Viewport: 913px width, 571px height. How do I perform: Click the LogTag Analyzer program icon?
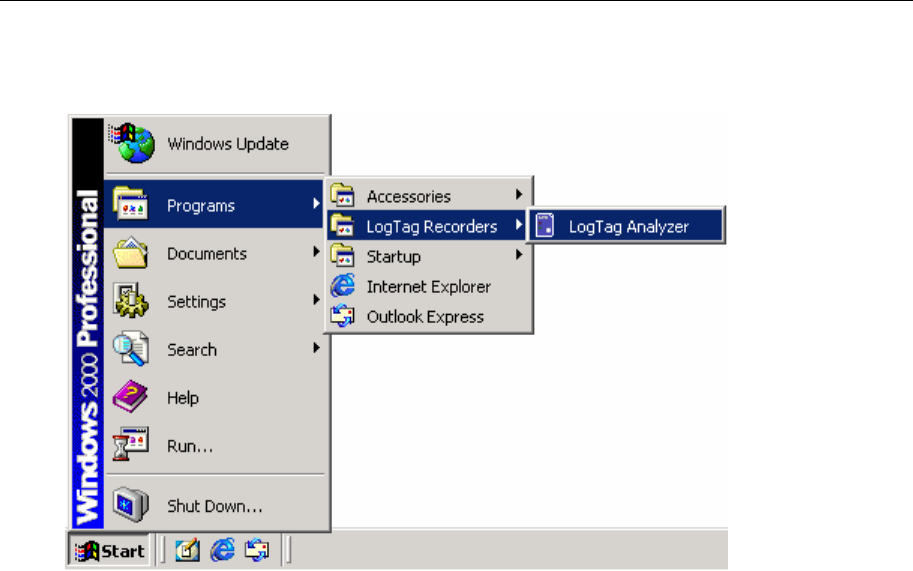click(x=545, y=225)
